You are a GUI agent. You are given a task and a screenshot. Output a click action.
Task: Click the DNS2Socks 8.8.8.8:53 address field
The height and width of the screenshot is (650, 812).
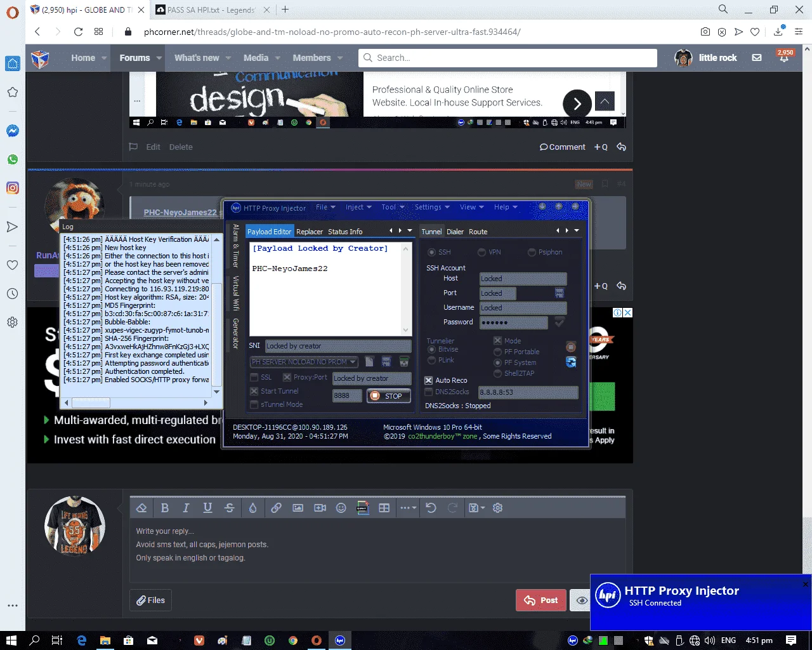[528, 392]
